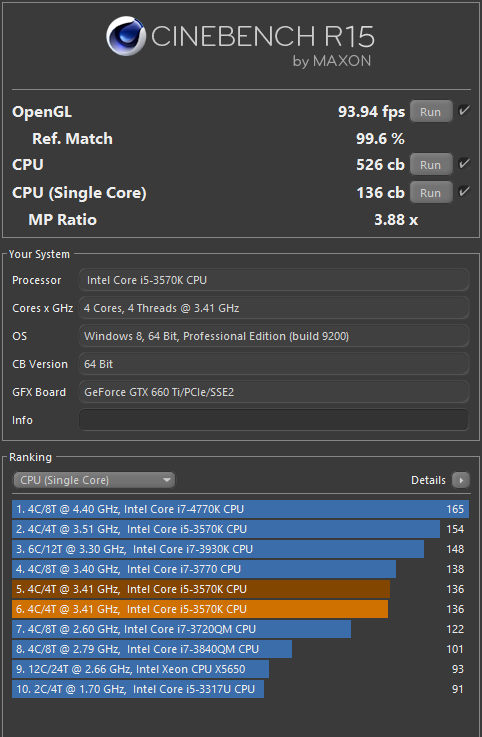Select the Xeon X5650 ranking entry

click(x=240, y=669)
